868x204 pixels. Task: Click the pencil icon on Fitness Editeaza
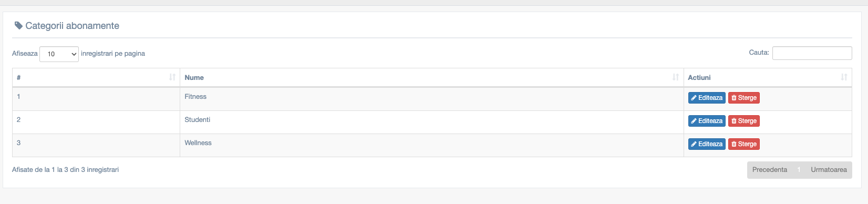(x=694, y=98)
